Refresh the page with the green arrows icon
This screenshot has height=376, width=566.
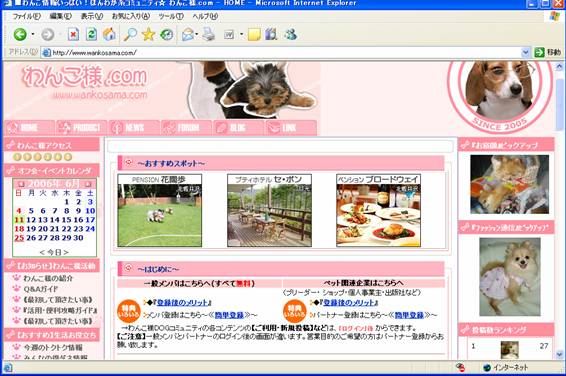91,35
